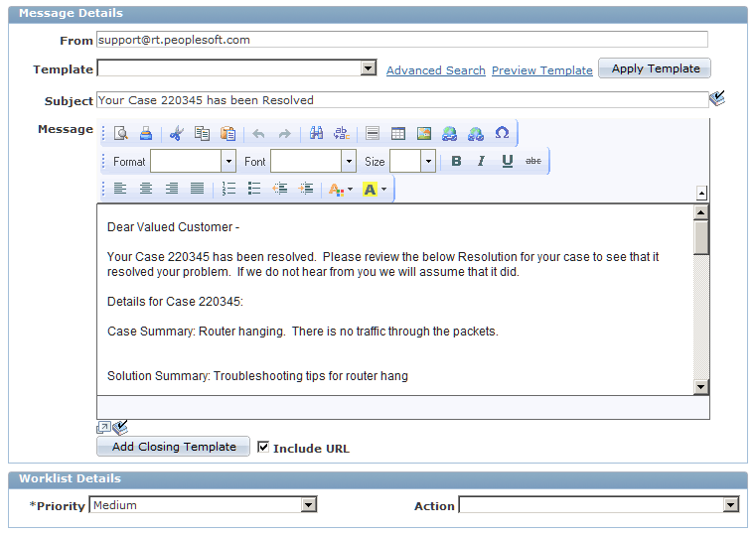Image resolution: width=756 pixels, height=534 pixels.
Task: Increase indent of the paragraph
Action: pos(306,189)
